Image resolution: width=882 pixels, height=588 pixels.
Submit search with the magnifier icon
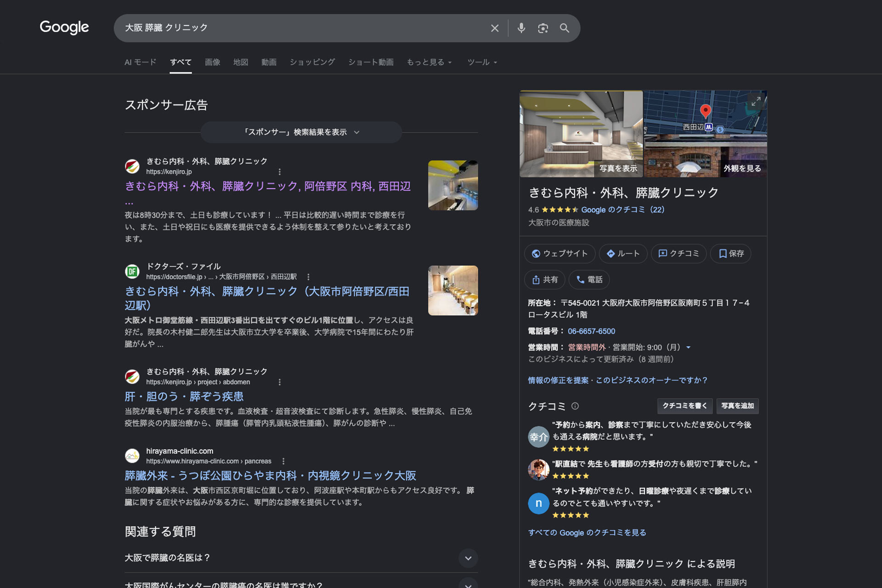click(565, 28)
